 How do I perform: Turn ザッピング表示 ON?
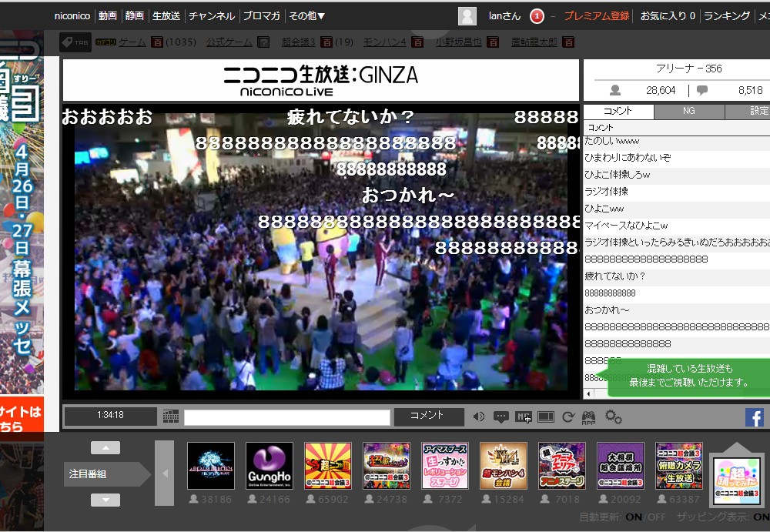762,517
